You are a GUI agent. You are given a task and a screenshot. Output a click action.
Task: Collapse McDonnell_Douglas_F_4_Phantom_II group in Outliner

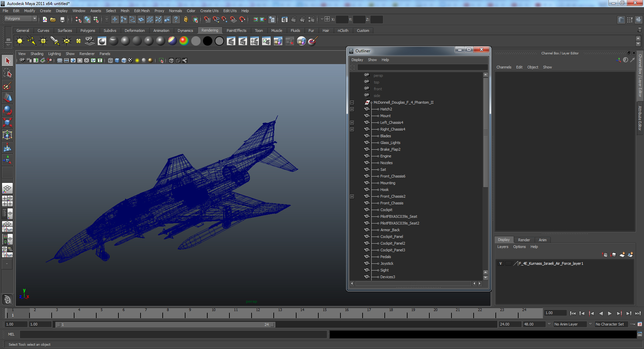click(x=352, y=103)
